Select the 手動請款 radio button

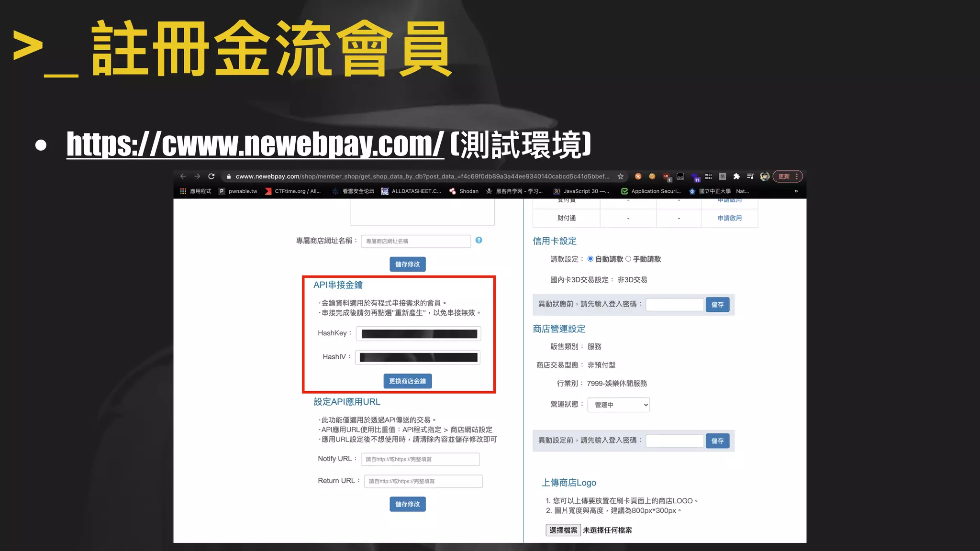click(x=628, y=259)
